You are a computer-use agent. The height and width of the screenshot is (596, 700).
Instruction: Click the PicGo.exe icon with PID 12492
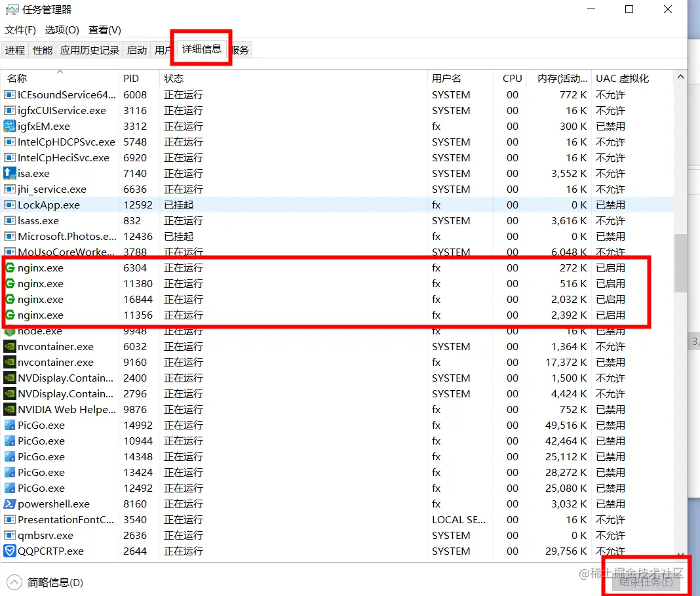click(x=9, y=488)
